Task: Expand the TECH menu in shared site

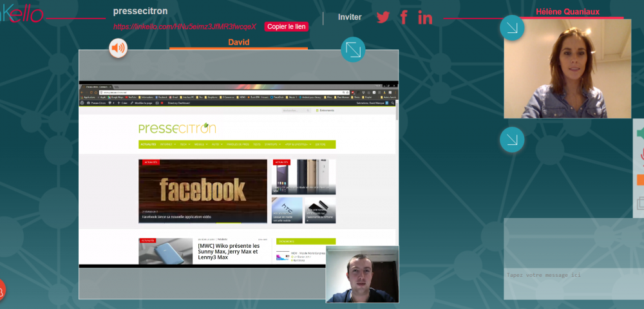Action: pyautogui.click(x=185, y=144)
